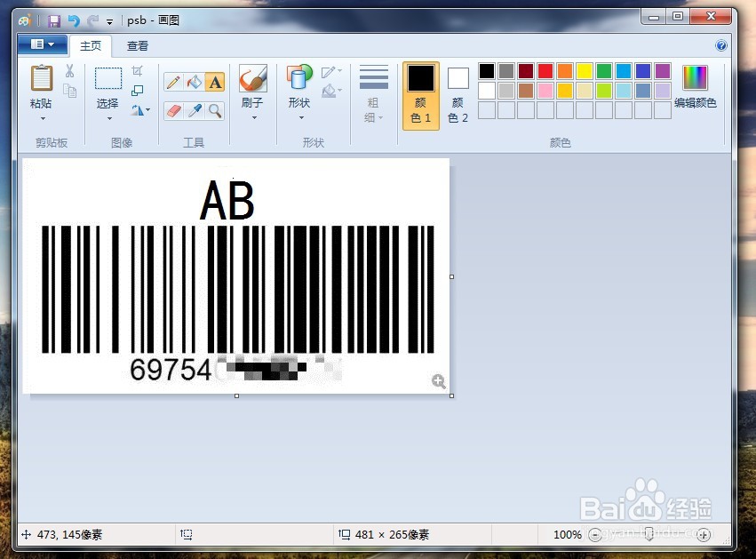The height and width of the screenshot is (559, 756).
Task: Pick the brown color swatch
Action: click(526, 91)
